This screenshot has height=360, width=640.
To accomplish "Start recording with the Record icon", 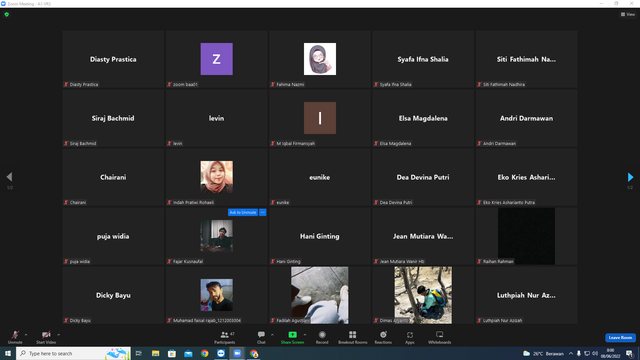I will click(322, 337).
